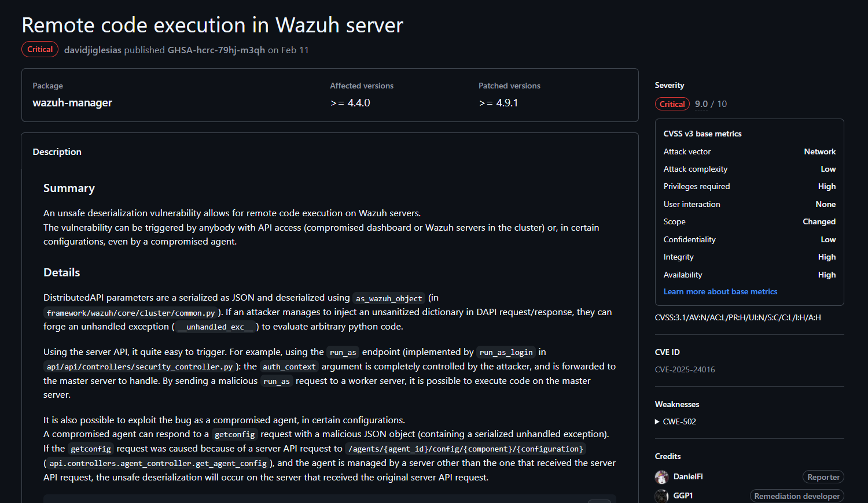Click the Description section heading
The width and height of the screenshot is (868, 503).
(x=57, y=152)
